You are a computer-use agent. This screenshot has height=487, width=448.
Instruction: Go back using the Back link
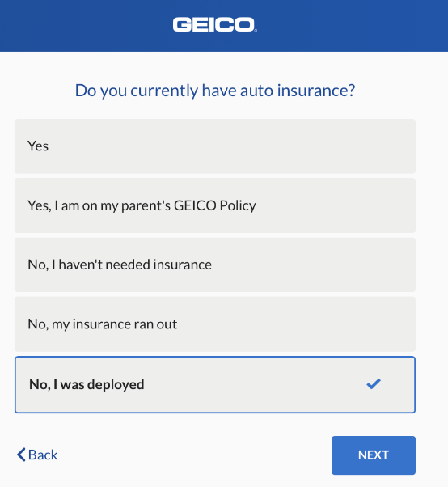(x=37, y=455)
